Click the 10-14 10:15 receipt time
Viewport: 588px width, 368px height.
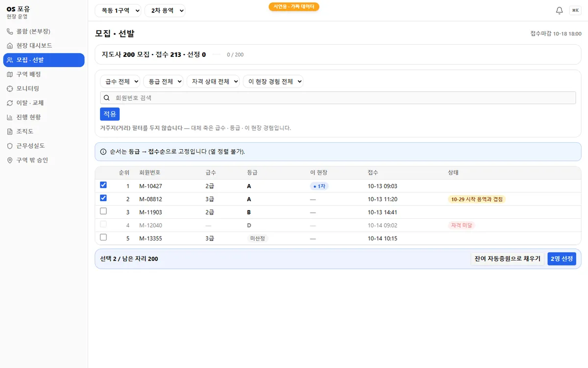click(382, 238)
